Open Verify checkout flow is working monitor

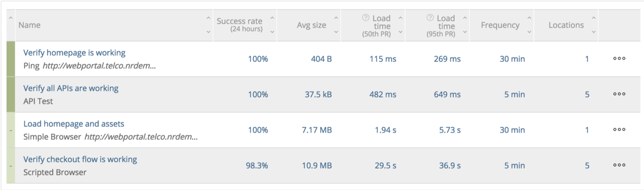pos(80,159)
